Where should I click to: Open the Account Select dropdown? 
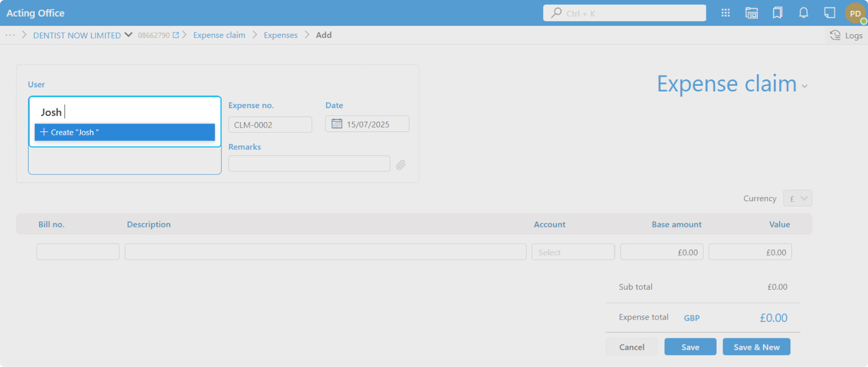click(x=573, y=252)
